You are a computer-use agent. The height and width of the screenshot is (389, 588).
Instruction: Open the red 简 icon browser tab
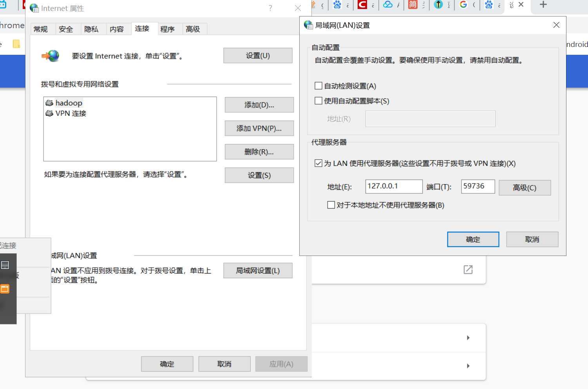(x=413, y=5)
